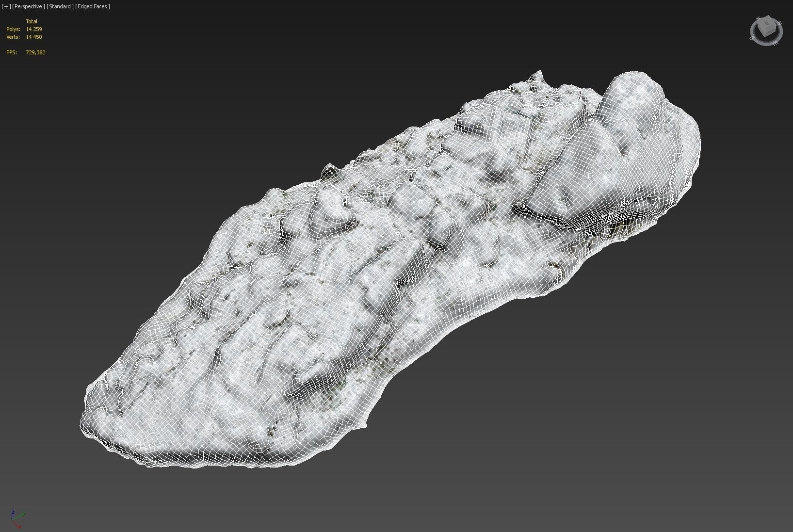Open the Standard shading label menu
The width and height of the screenshot is (793, 532).
pyautogui.click(x=60, y=6)
